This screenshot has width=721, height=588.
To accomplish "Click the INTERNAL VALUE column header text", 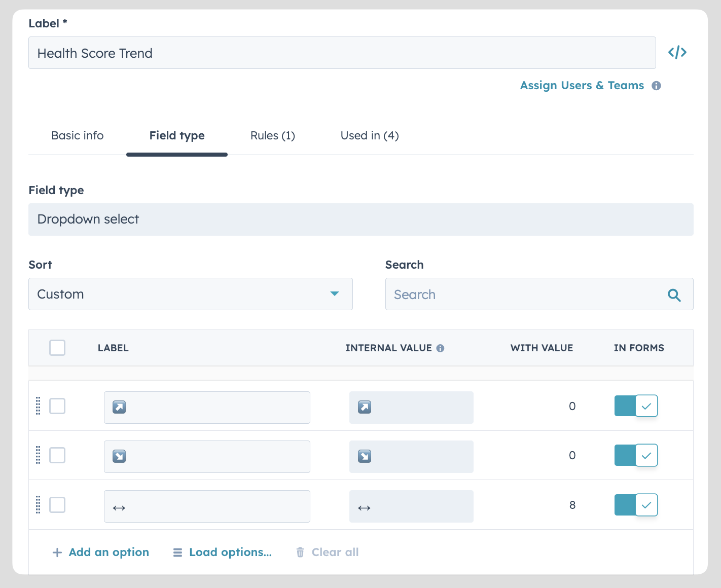I will tap(389, 348).
